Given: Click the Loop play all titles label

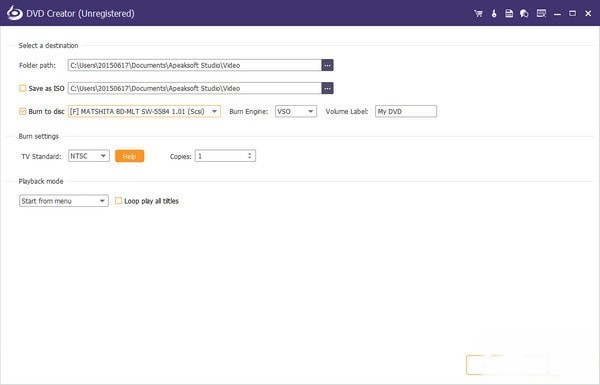Looking at the screenshot, I should (152, 201).
